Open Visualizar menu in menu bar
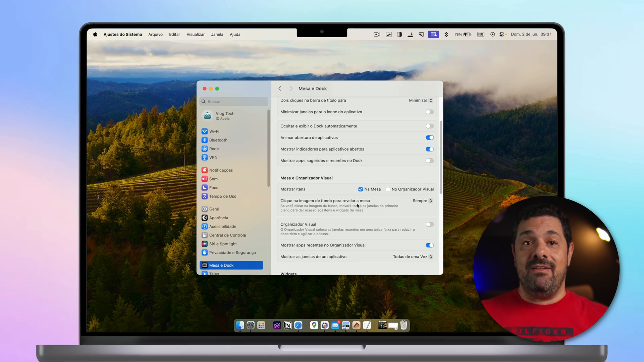This screenshot has width=644, height=362. point(196,34)
